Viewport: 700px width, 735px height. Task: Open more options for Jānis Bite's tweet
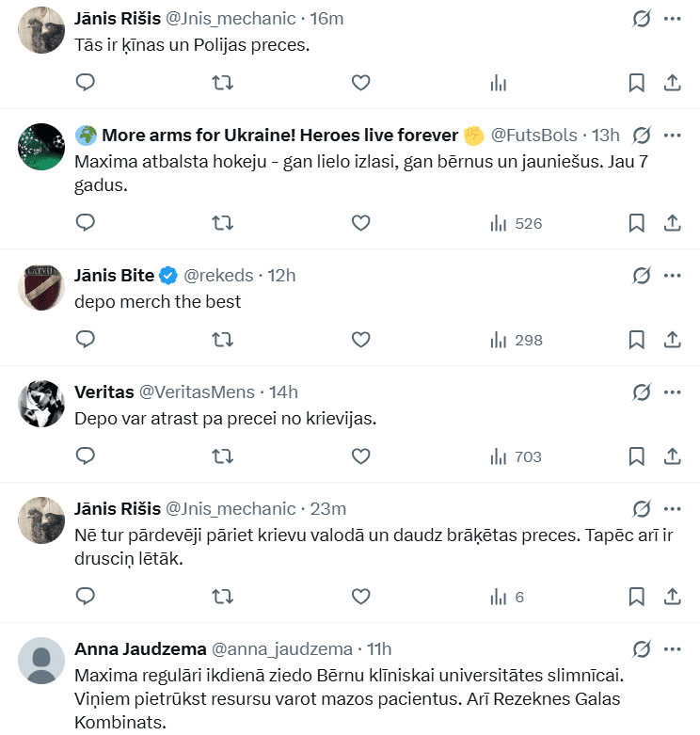672,276
